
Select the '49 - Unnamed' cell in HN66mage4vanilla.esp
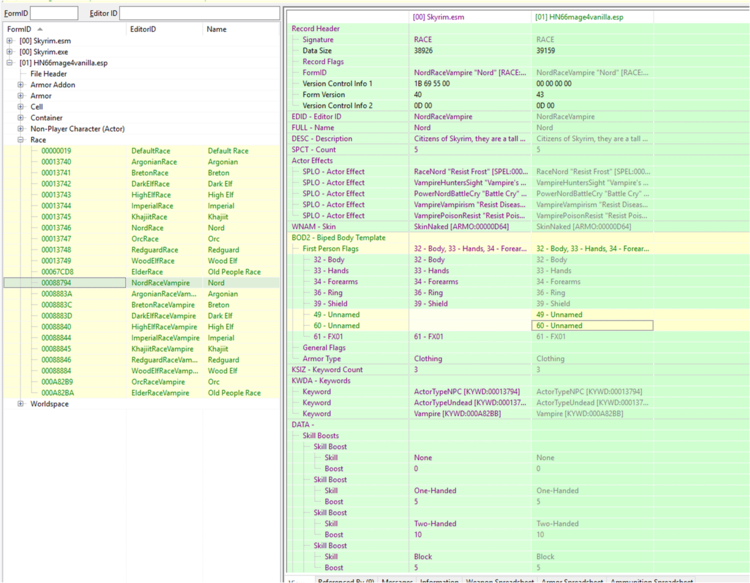click(592, 315)
